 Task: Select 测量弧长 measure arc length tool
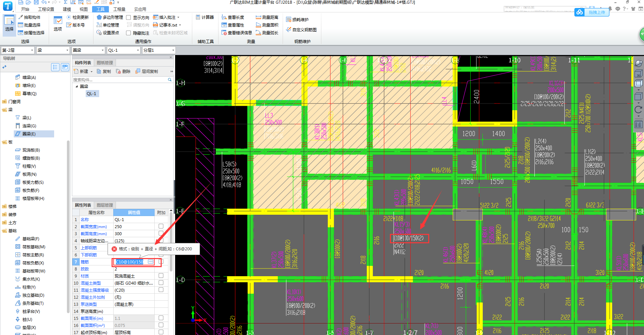[x=267, y=33]
